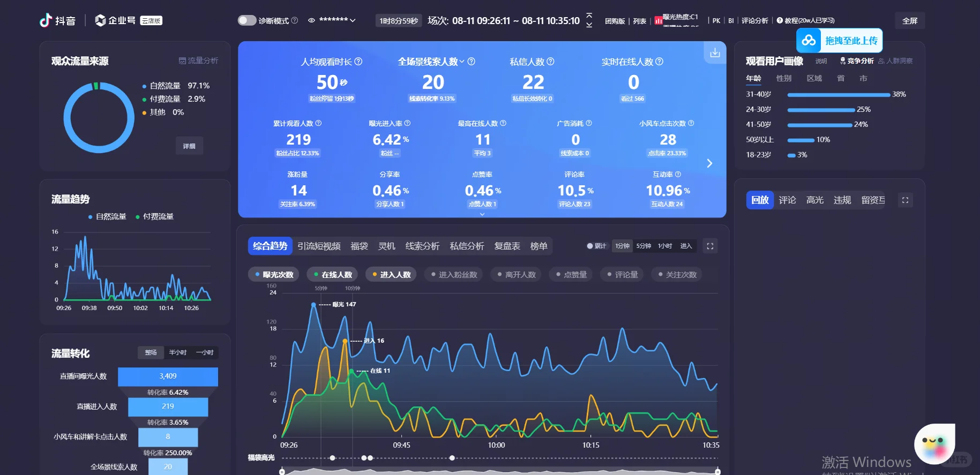The width and height of the screenshot is (980, 475).
Task: Switch to the next session with down chevron
Action: point(589,25)
